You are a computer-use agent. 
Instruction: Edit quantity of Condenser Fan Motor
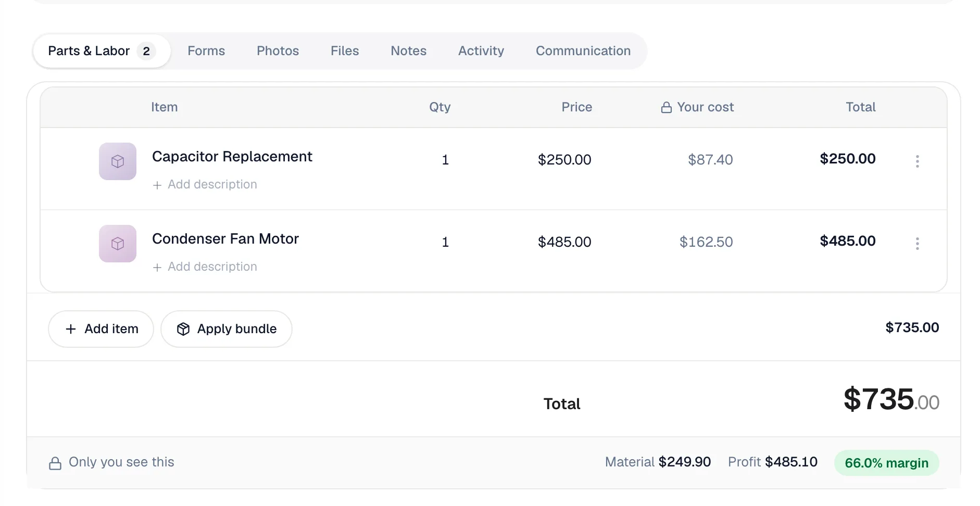(445, 242)
